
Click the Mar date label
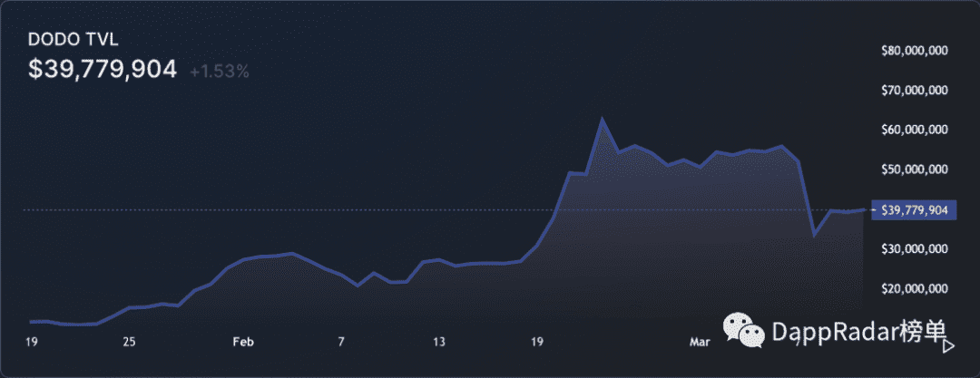pyautogui.click(x=698, y=342)
